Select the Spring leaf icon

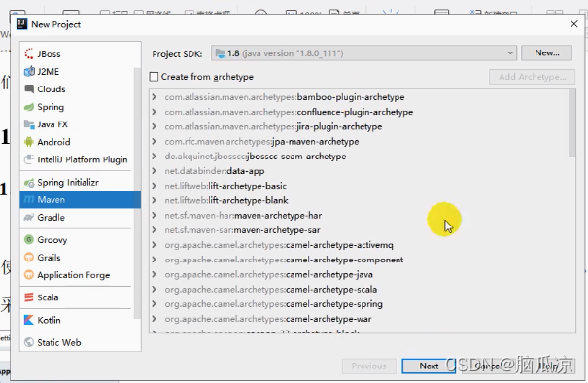tap(29, 107)
